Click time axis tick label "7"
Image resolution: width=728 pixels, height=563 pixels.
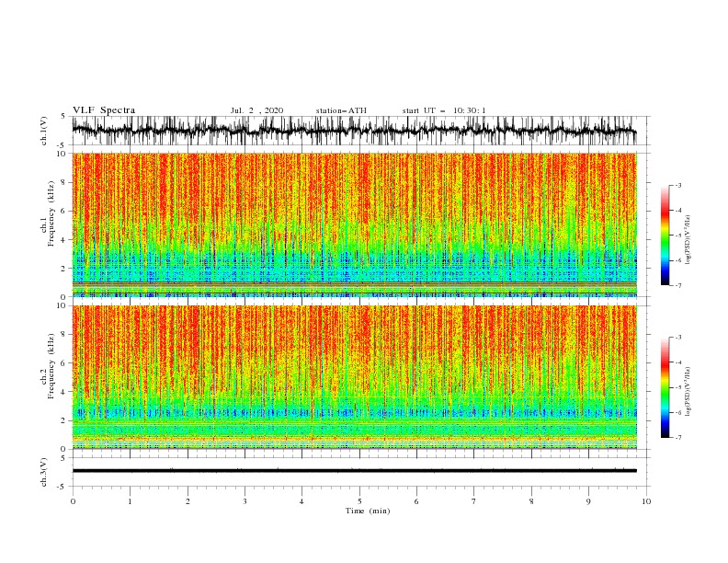474,501
